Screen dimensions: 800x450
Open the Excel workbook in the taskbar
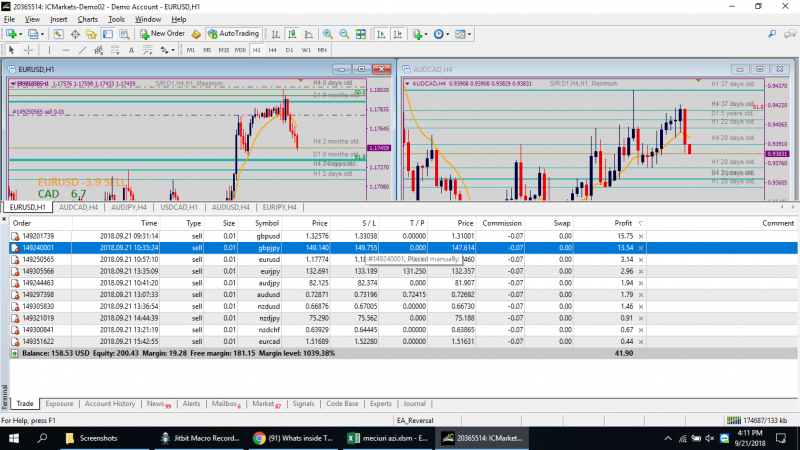(x=385, y=438)
